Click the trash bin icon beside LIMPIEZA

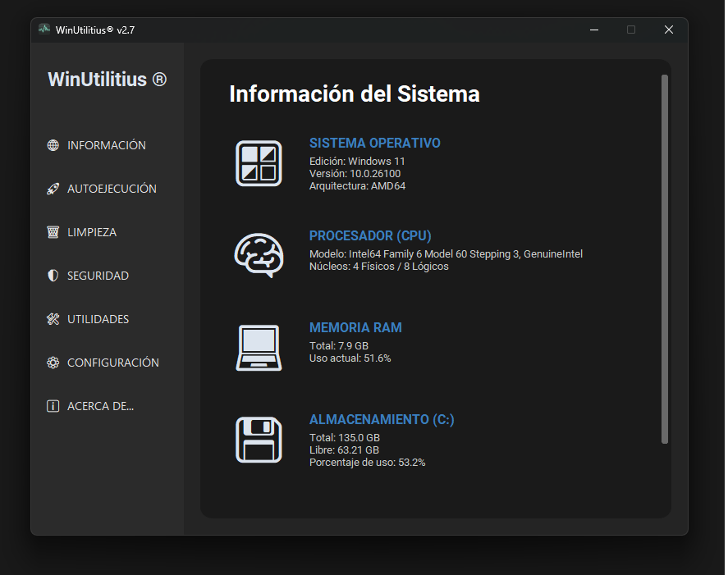[x=53, y=232]
